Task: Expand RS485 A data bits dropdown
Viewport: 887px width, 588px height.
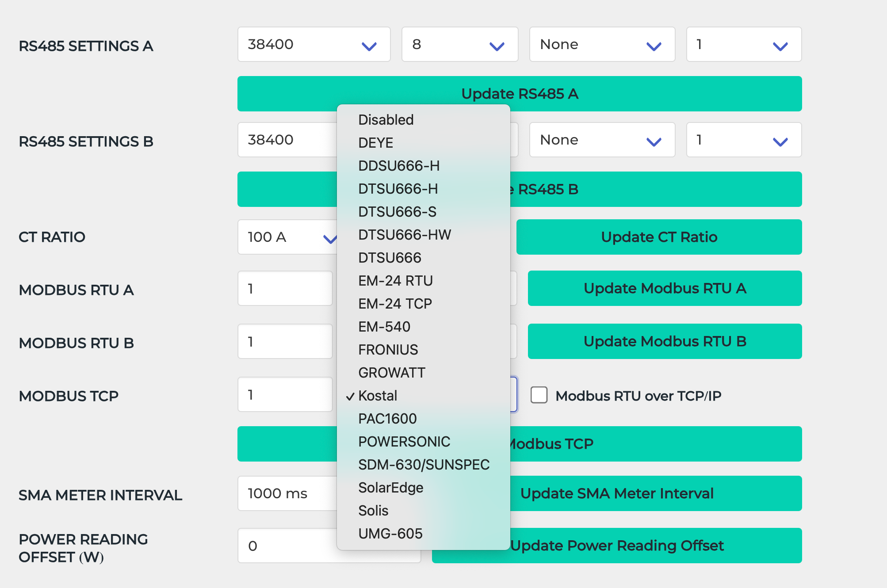Action: coord(459,45)
